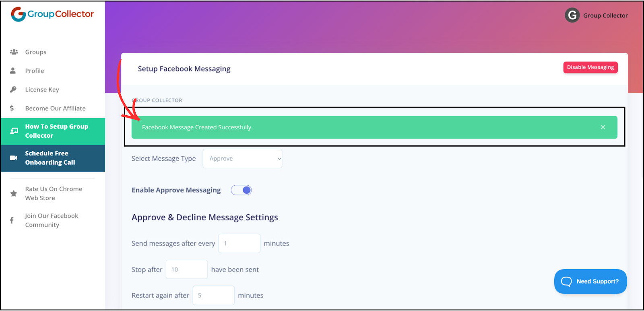Click the video camera onboarding call icon
The image size is (644, 311).
(14, 158)
